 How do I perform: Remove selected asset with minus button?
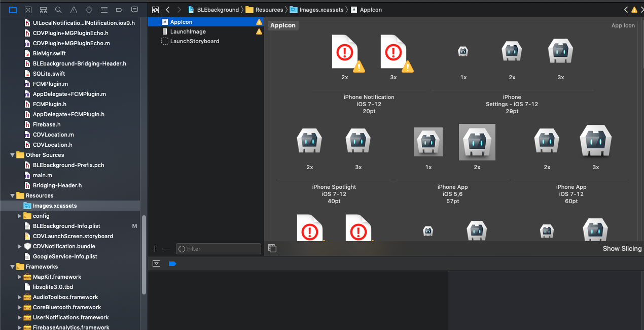(x=168, y=249)
